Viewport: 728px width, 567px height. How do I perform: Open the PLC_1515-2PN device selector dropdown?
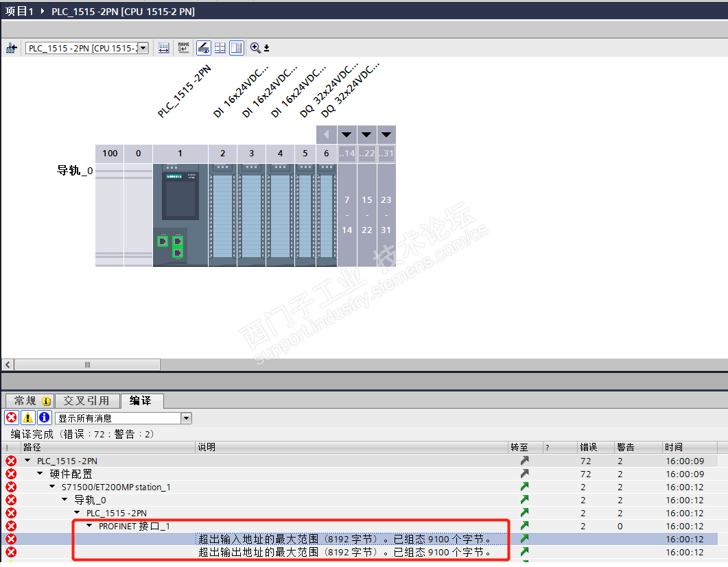[x=143, y=48]
